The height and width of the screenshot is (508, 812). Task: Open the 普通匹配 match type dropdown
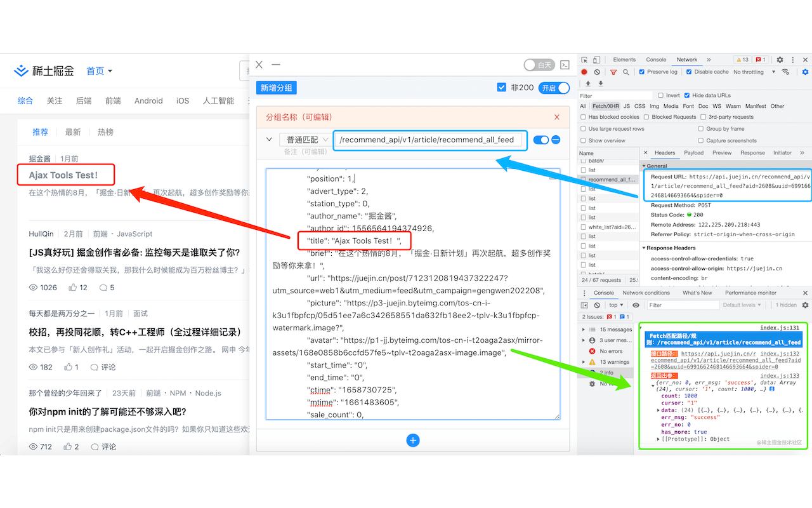[x=307, y=140]
